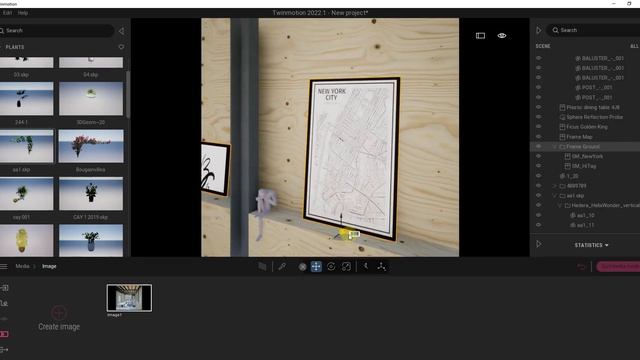Image resolution: width=640 pixels, height=360 pixels.
Task: Expand the 4885789 folder in scene tree
Action: [x=555, y=186]
